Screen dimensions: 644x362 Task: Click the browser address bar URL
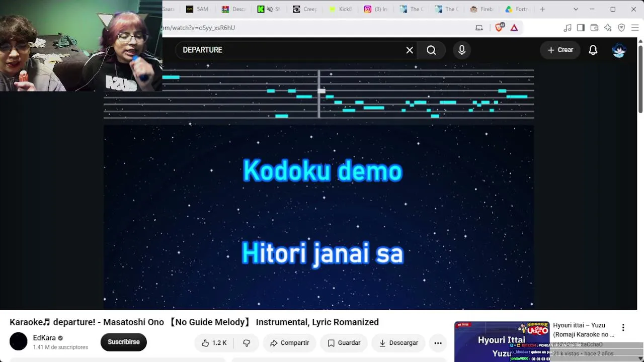[x=198, y=28]
